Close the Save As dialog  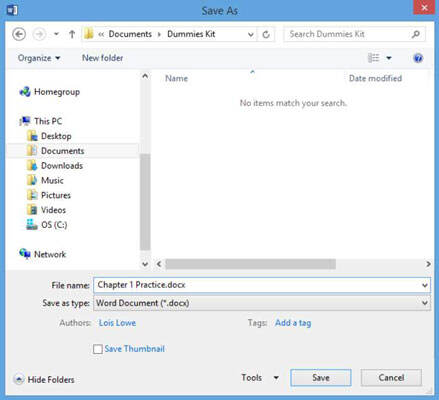pyautogui.click(x=424, y=7)
